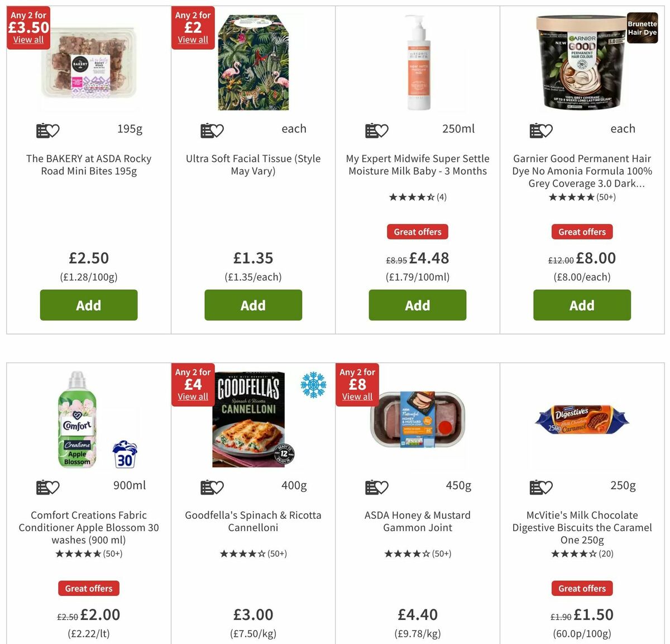Add Rocky Road Mini Bites to basket
Image resolution: width=670 pixels, height=644 pixels.
pos(88,305)
